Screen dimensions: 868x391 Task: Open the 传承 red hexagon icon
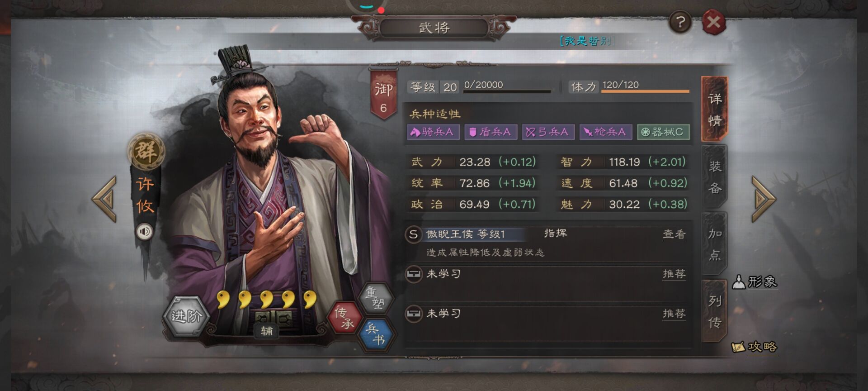pos(344,317)
